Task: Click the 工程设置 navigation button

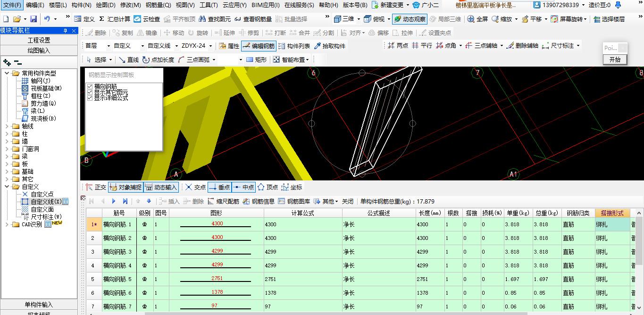Action: click(x=39, y=40)
